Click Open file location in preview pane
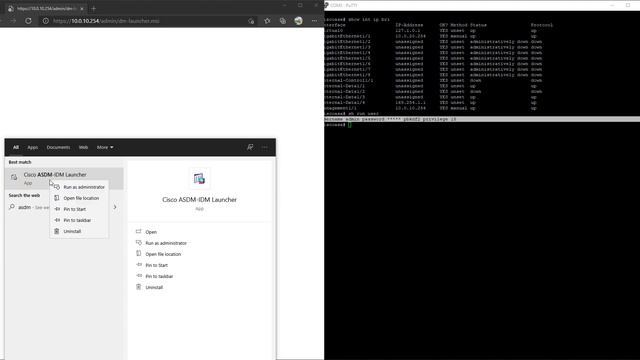Screen dimensions: 640x360 tap(163, 254)
